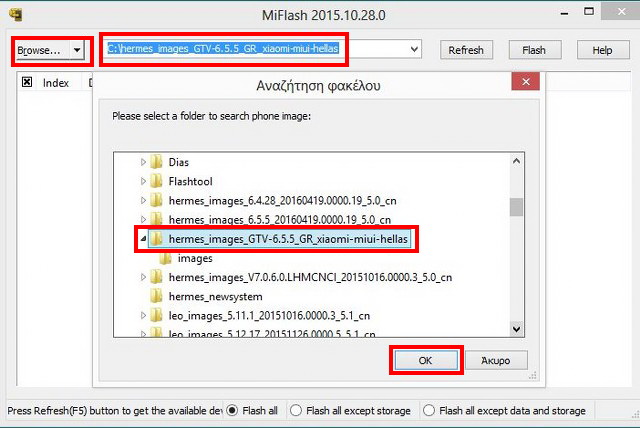Select the hermes_newsystem folder

coord(216,297)
